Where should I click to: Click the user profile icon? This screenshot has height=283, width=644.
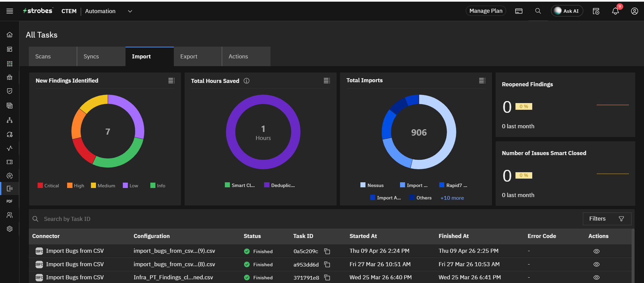point(634,11)
